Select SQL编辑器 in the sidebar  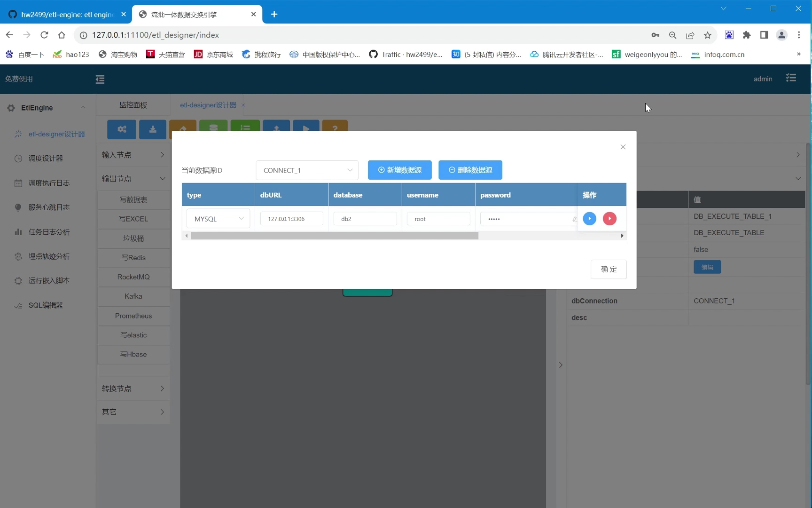point(45,305)
